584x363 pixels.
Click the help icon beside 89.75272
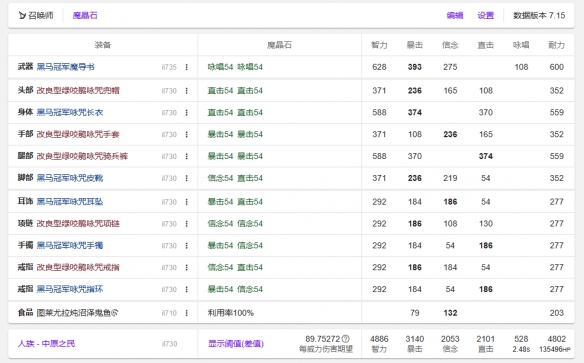click(346, 339)
